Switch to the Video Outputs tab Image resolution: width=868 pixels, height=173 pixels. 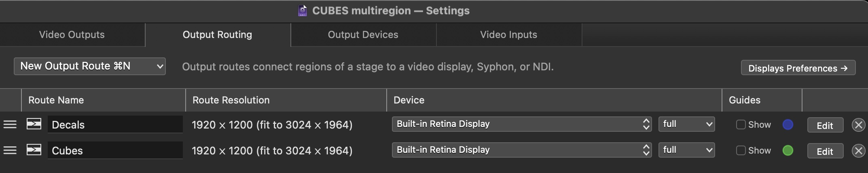[x=72, y=35]
